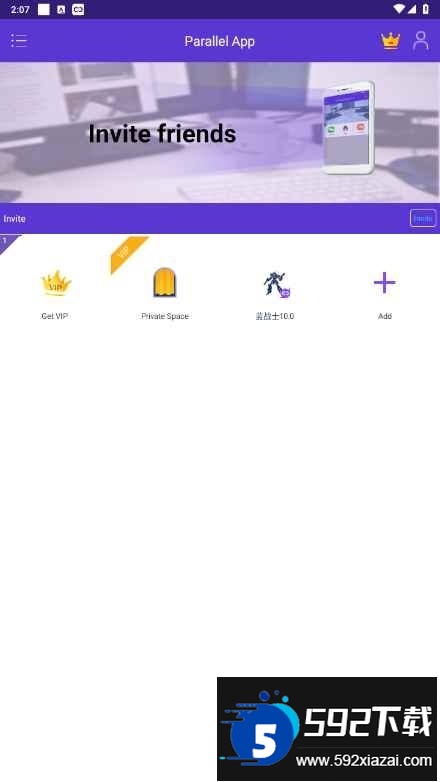Tap the Add plus icon
The height and width of the screenshot is (782, 440).
point(385,283)
